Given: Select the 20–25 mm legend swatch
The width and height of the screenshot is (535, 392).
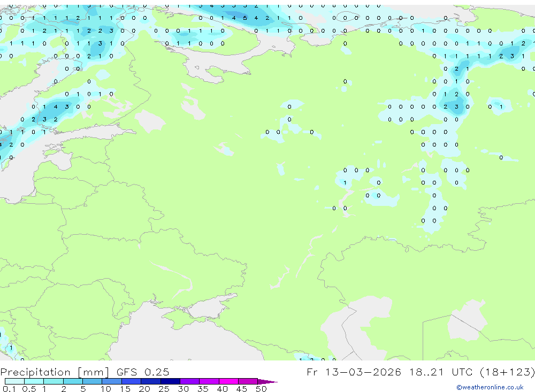Looking at the screenshot, I should coord(151,381).
